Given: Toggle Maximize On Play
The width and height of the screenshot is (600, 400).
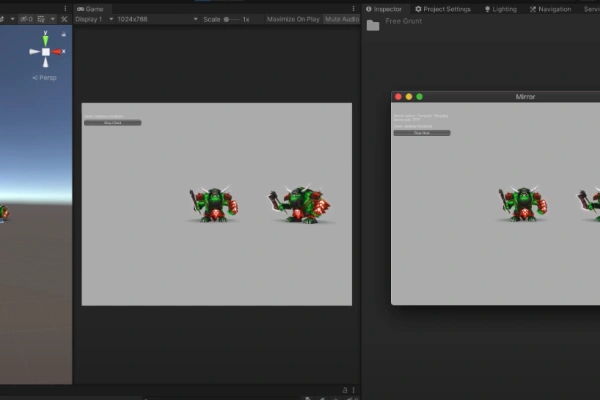Looking at the screenshot, I should 293,19.
